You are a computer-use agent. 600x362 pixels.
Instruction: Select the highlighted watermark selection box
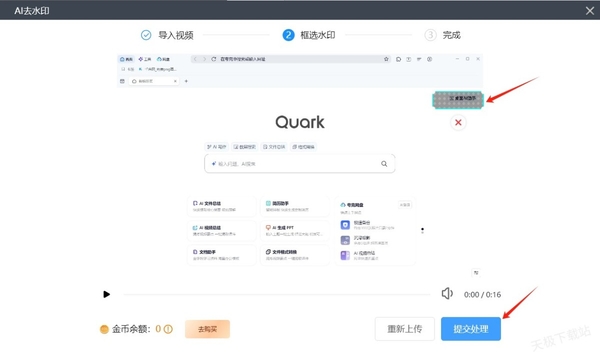pyautogui.click(x=458, y=99)
